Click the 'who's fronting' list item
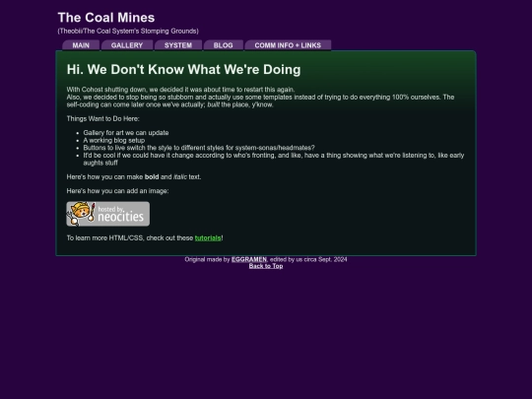The image size is (532, 399). click(274, 159)
